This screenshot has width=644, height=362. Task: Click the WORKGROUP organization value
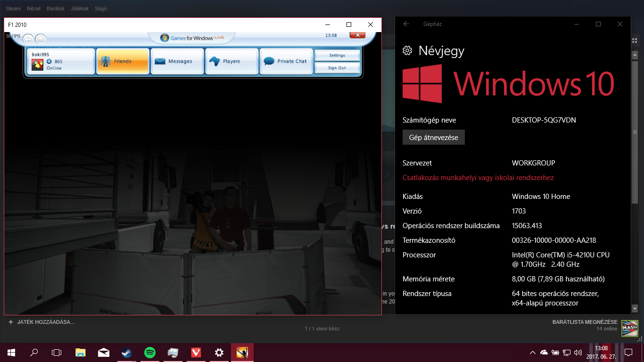pos(534,163)
